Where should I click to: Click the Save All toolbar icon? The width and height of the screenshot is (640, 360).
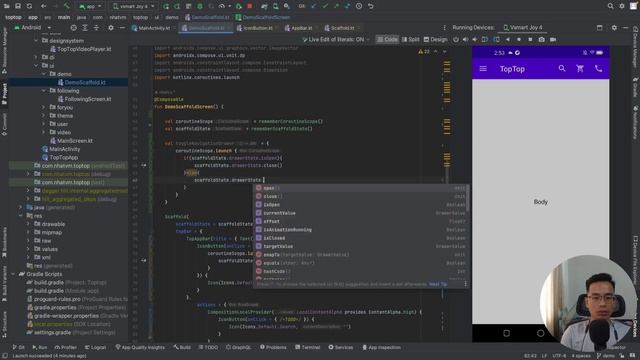(x=18, y=6)
